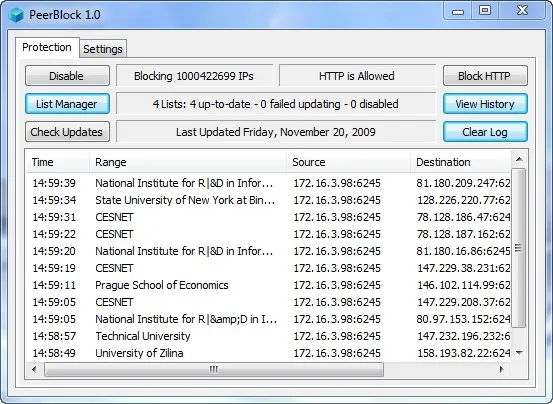
Task: Select the 14:59:19 CESNET entry
Action: point(268,268)
